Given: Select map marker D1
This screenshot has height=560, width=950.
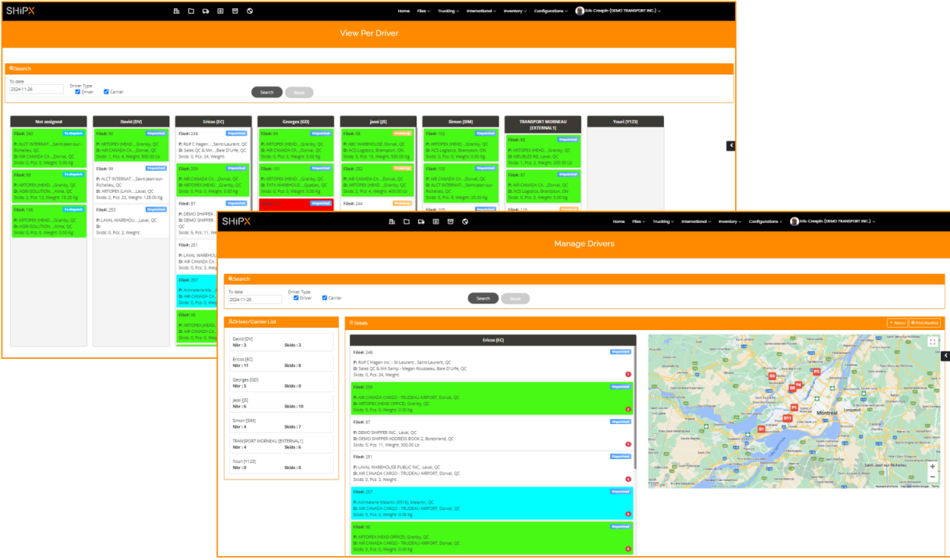Looking at the screenshot, I should click(x=761, y=429).
